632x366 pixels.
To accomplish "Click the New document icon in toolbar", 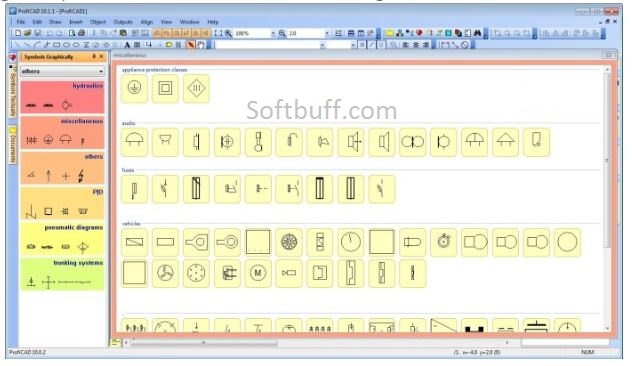I will coord(18,33).
